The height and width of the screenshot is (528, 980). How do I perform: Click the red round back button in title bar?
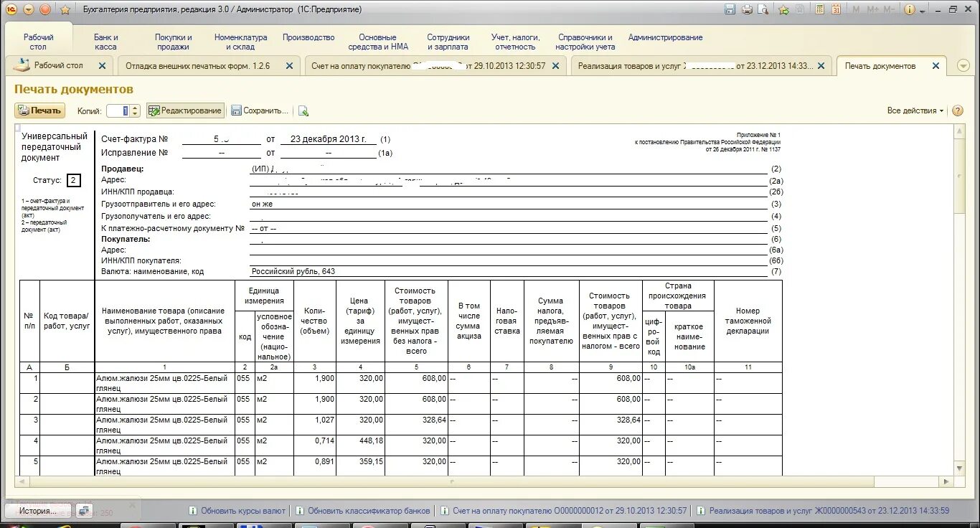[x=45, y=9]
